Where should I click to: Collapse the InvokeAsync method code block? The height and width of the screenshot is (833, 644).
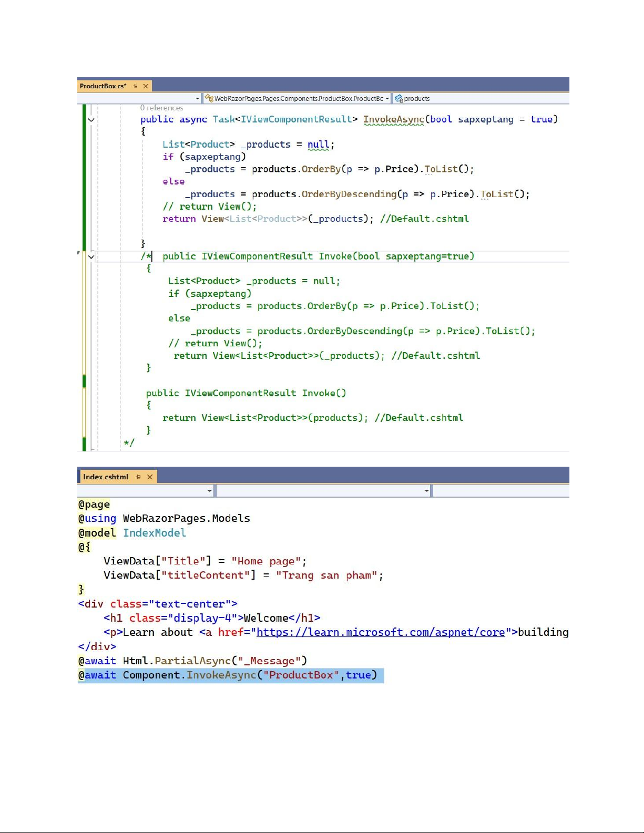tap(91, 120)
